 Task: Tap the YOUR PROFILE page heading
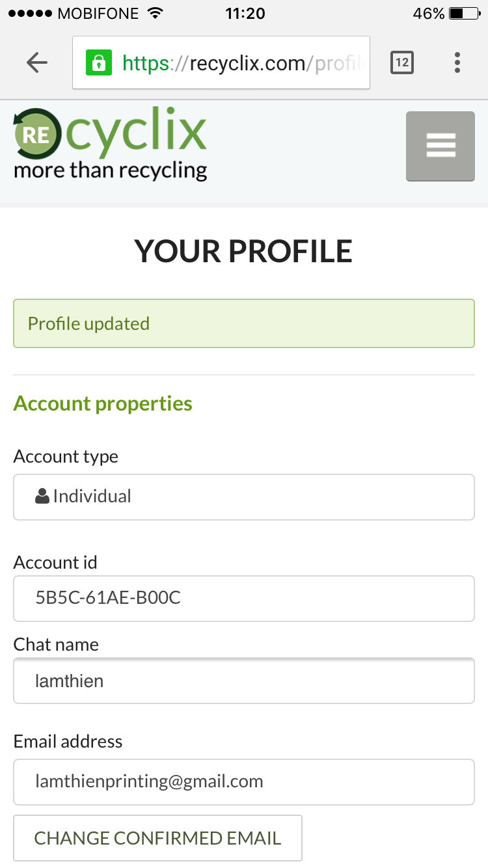[x=243, y=252]
